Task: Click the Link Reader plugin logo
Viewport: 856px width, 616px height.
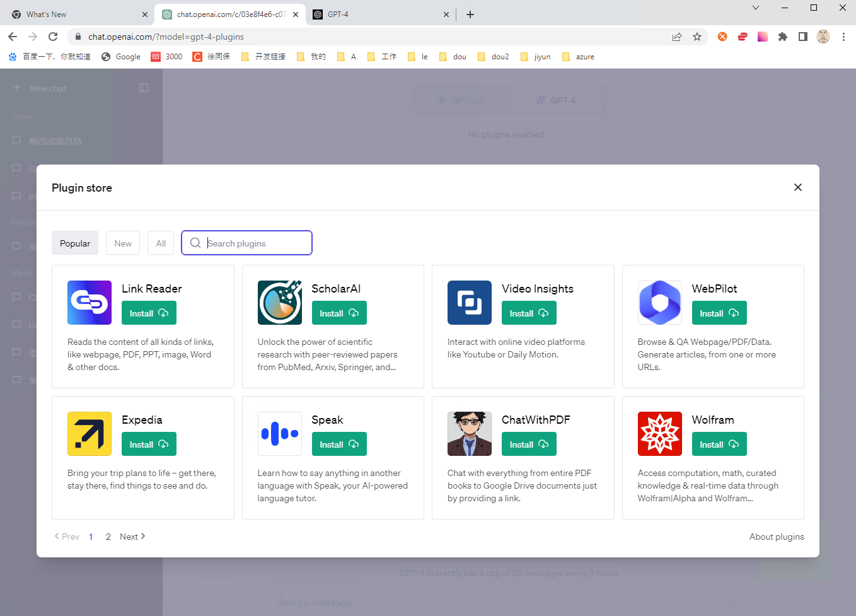Action: point(90,303)
